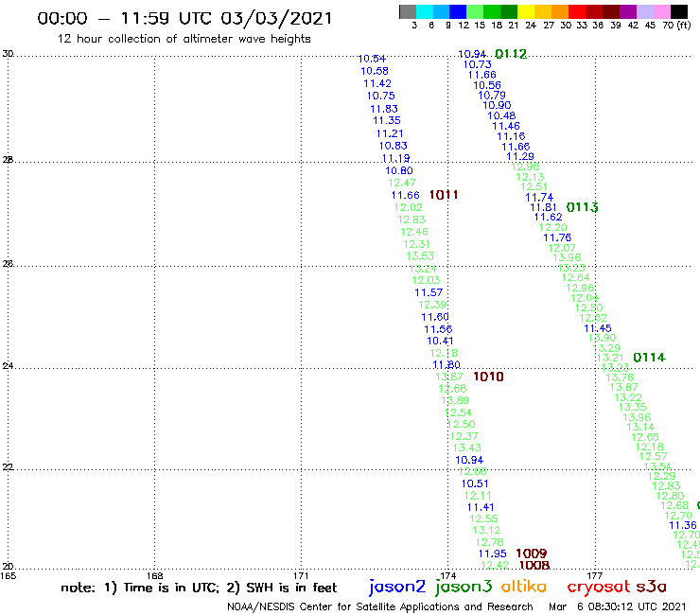
Task: Click the 0114 time marker
Action: tap(649, 358)
